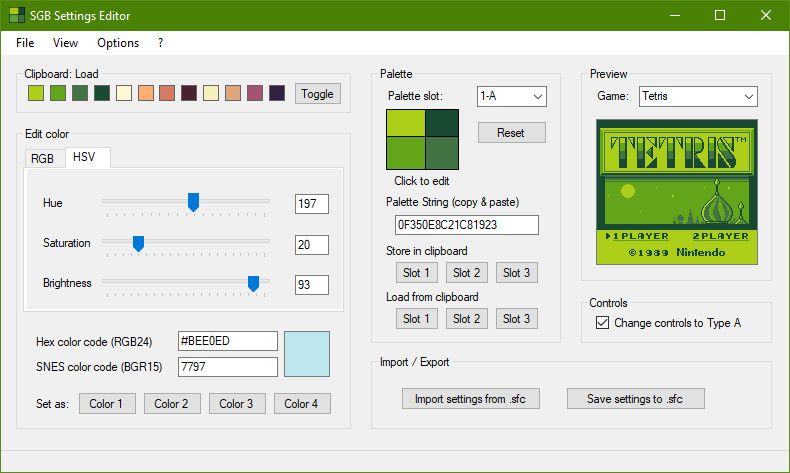Select the dark forest green clipboard swatch
Viewport: 790px width, 473px height.
pyautogui.click(x=102, y=93)
